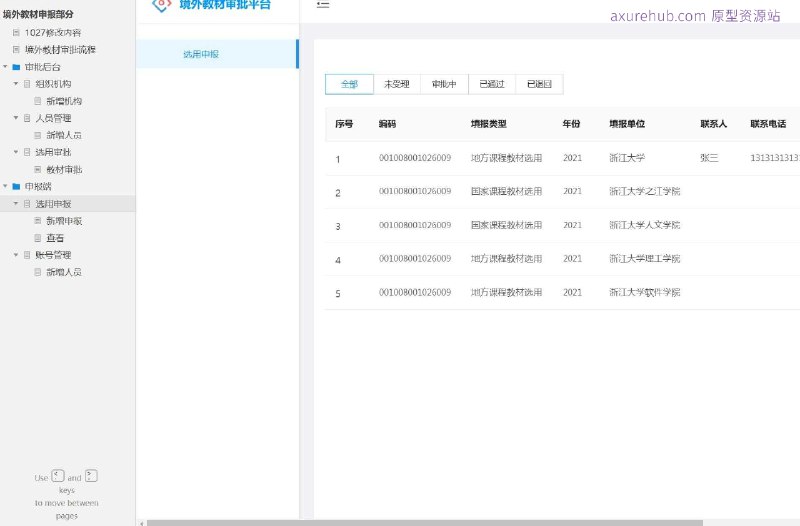The height and width of the screenshot is (526, 800).
Task: Open the 账号管理 page label
Action: click(x=53, y=255)
